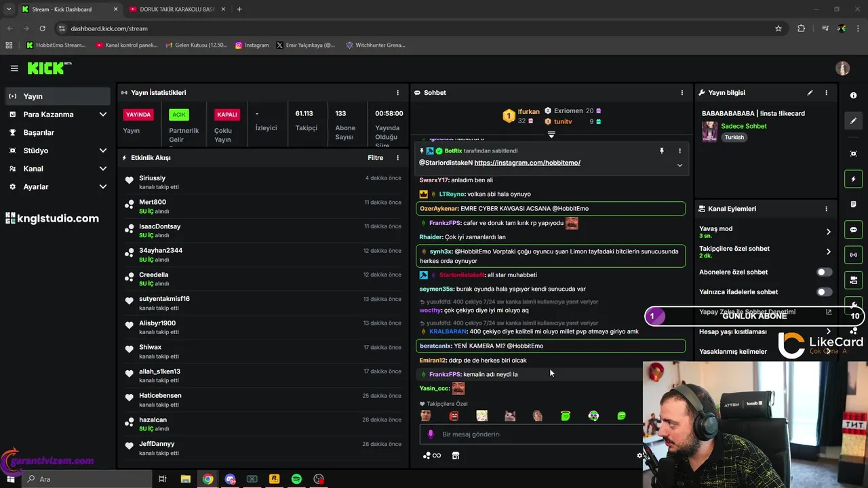Reload the browser page

[x=42, y=28]
